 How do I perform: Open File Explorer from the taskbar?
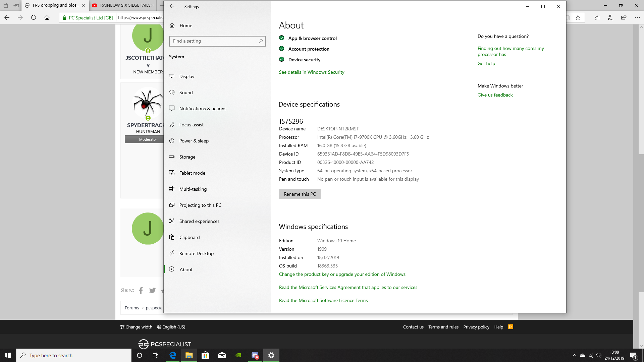click(x=189, y=355)
